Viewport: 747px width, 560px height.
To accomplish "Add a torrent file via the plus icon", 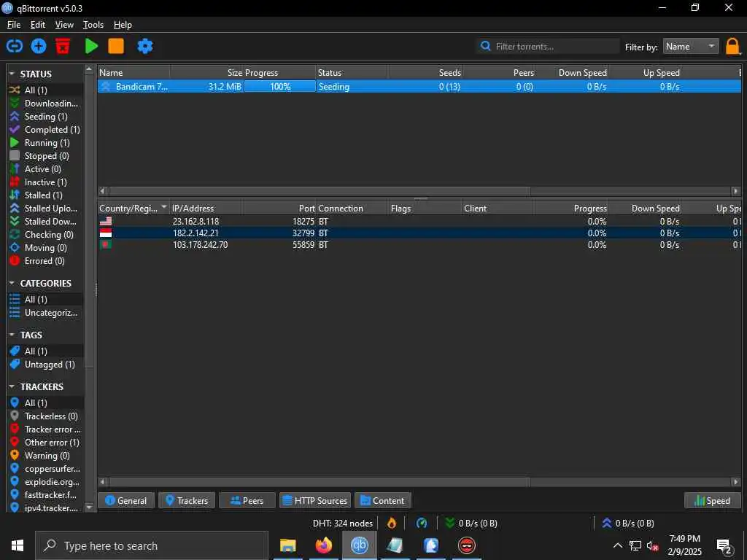I will [39, 46].
